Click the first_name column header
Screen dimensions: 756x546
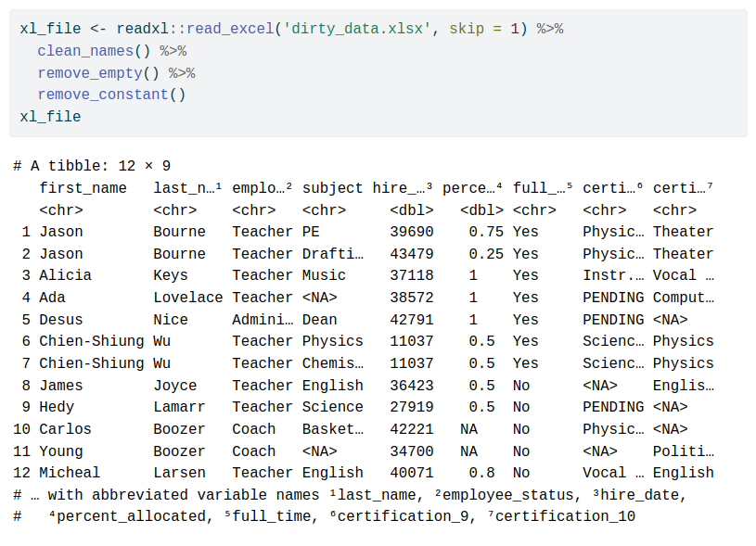(83, 188)
